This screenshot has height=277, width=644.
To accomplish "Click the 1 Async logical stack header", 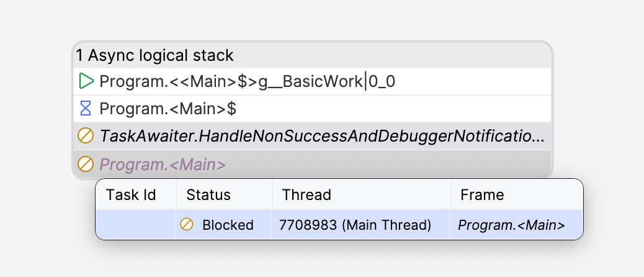I will pyautogui.click(x=155, y=55).
